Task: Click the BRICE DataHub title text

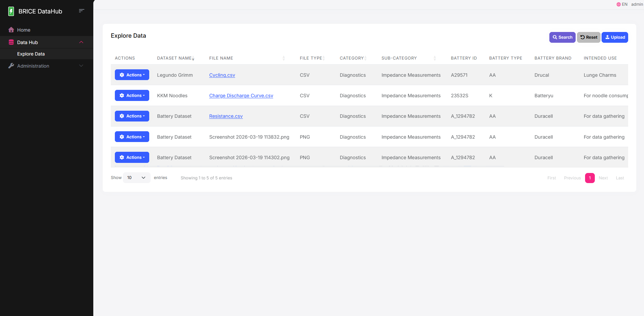Action: click(40, 11)
